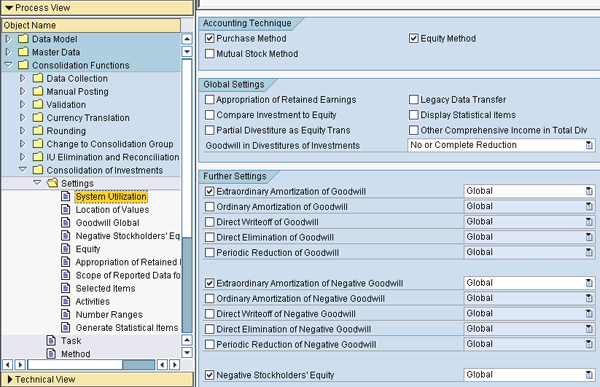Collapse the Settings tree node

[37, 183]
